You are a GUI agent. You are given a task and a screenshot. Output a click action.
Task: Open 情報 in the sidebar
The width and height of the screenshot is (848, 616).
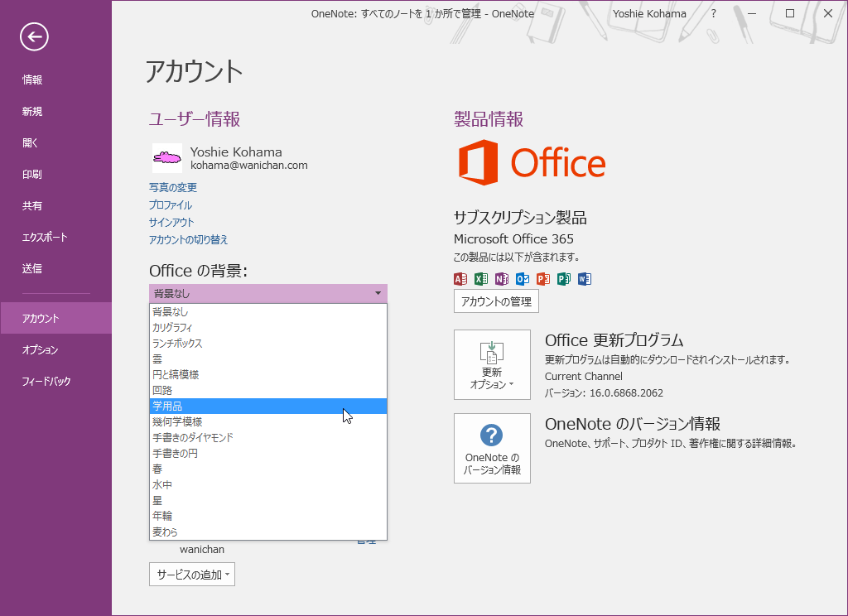click(x=55, y=80)
